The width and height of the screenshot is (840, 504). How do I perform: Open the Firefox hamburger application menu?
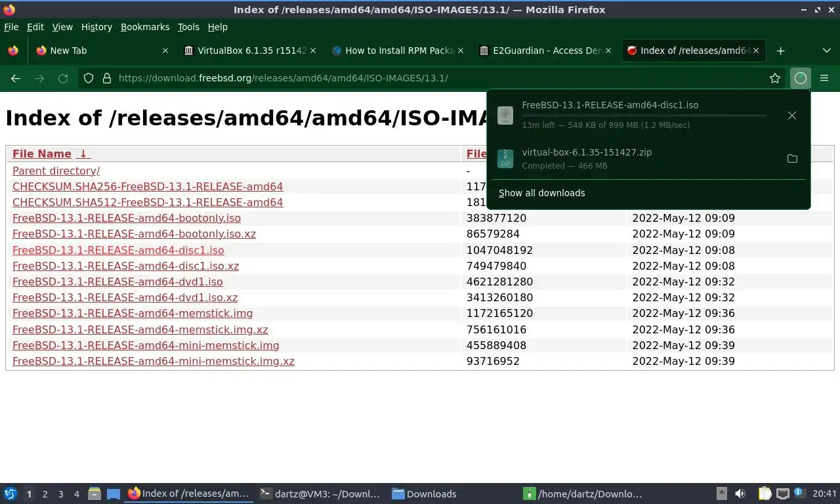(824, 78)
